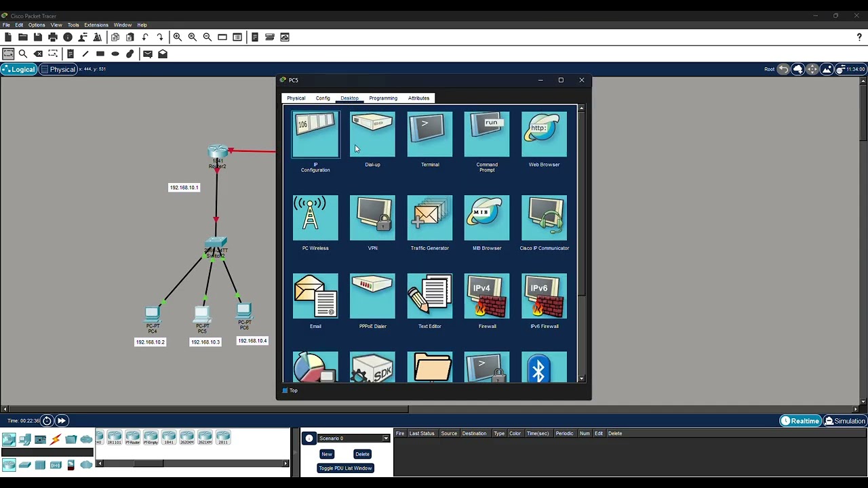Open the IPv6 Firewall app
This screenshot has height=488, width=868.
[x=544, y=296]
